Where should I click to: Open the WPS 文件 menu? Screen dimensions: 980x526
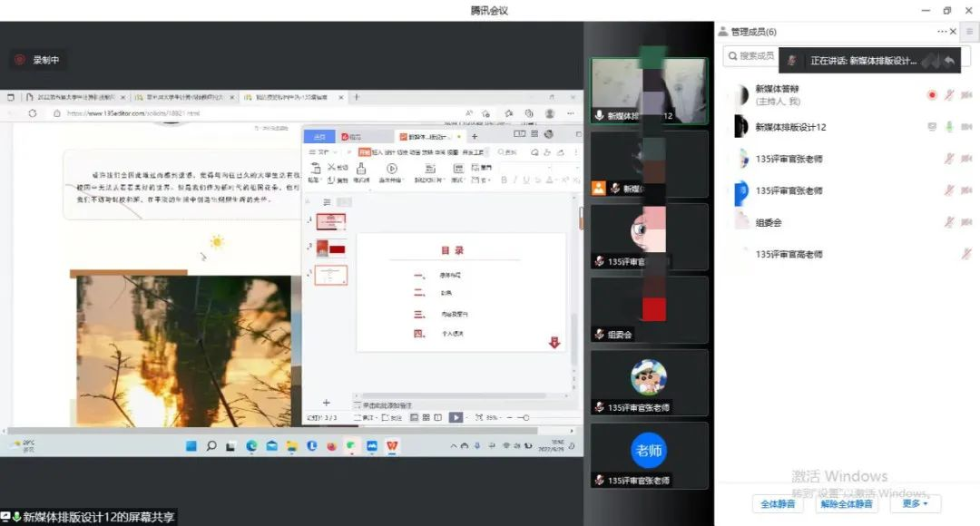pos(322,151)
